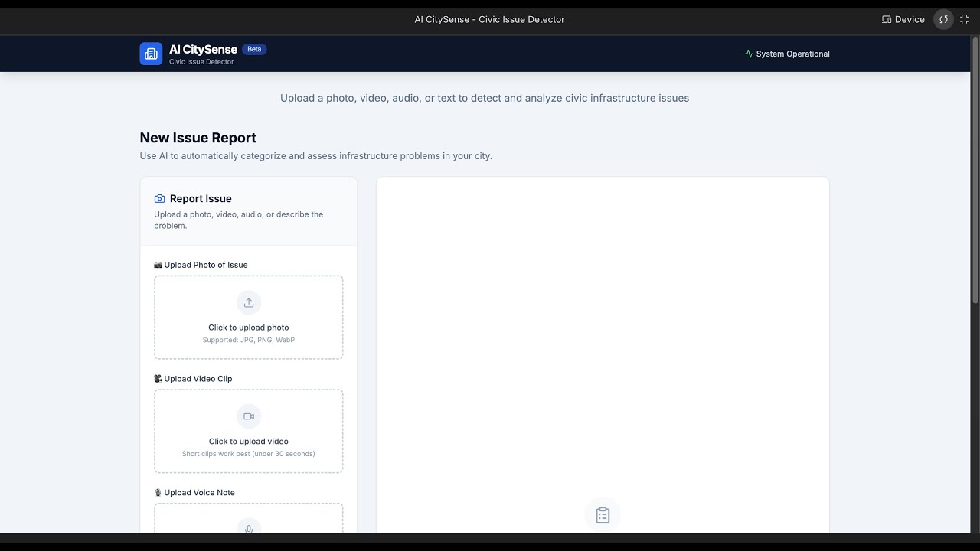
Task: Click the Civic Issue Detector subtitle in header
Action: pyautogui.click(x=201, y=62)
